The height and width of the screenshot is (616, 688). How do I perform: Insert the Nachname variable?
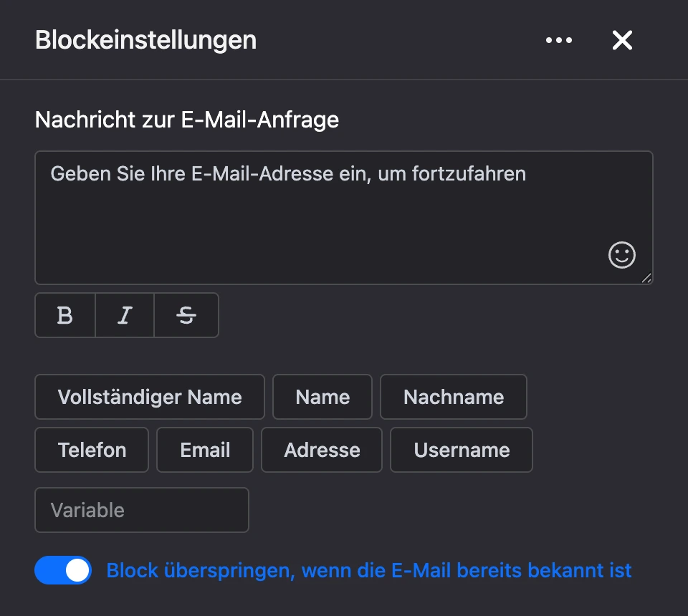point(453,397)
